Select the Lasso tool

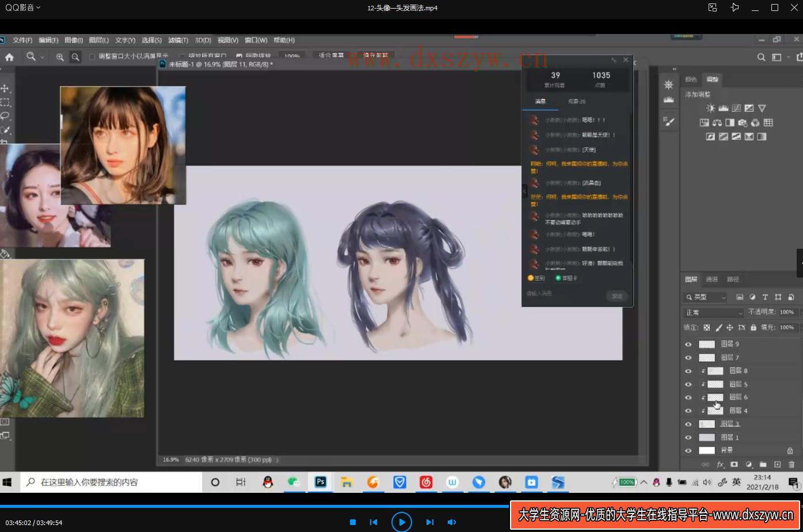(x=5, y=116)
